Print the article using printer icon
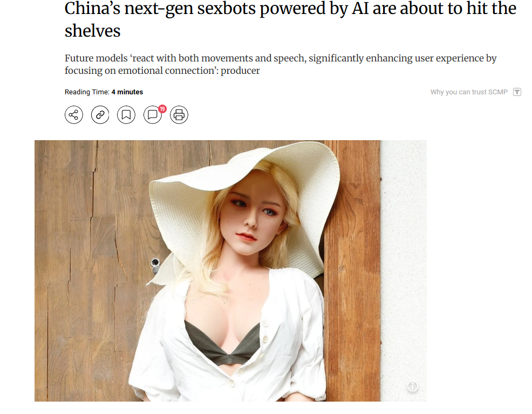This screenshot has width=532, height=414. tap(179, 115)
